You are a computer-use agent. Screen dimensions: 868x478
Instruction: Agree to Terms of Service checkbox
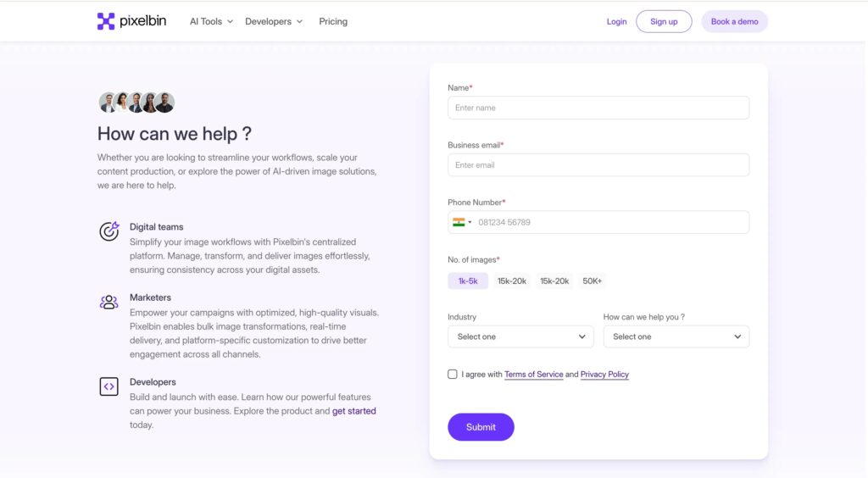pos(453,374)
